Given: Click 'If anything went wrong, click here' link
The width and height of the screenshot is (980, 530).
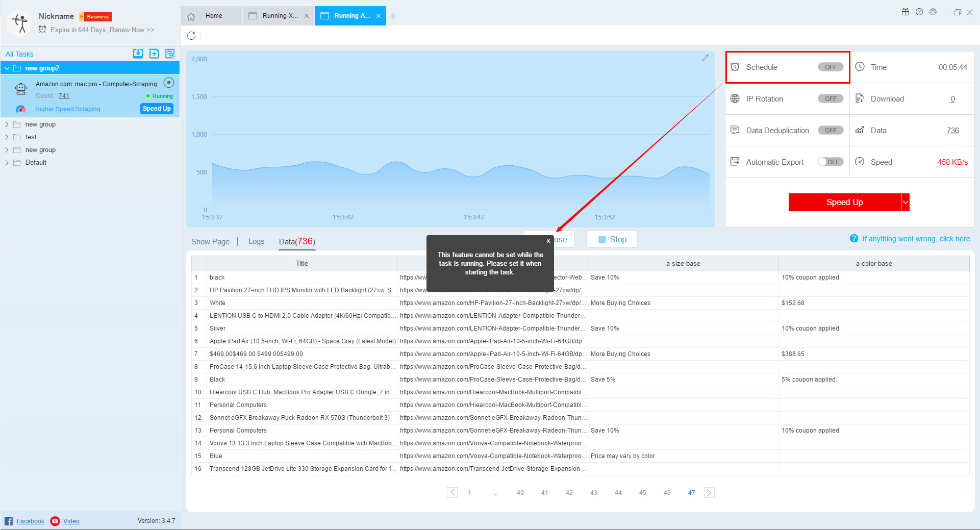Looking at the screenshot, I should (x=917, y=239).
